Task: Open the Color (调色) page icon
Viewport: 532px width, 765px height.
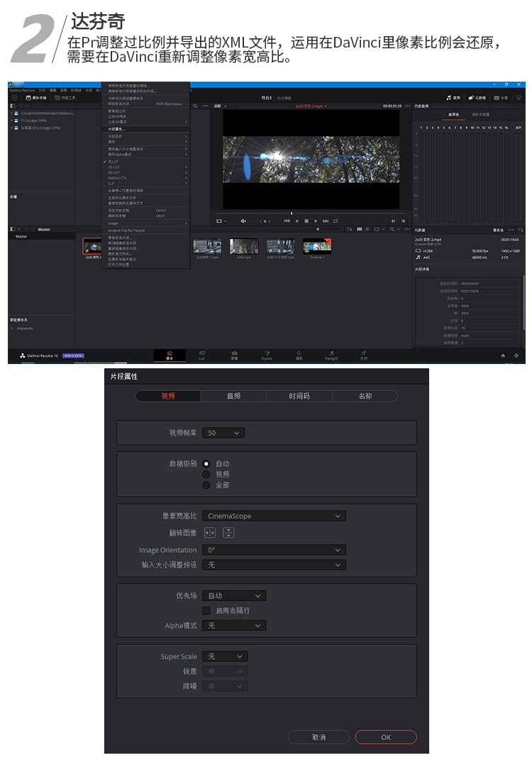Action: tap(299, 355)
